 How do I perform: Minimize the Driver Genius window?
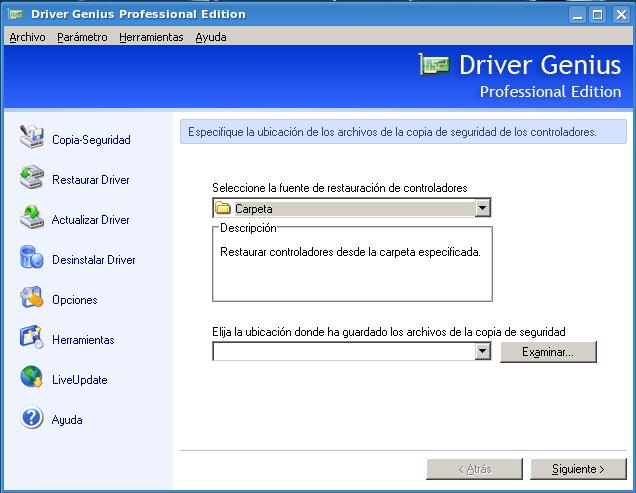(x=577, y=15)
